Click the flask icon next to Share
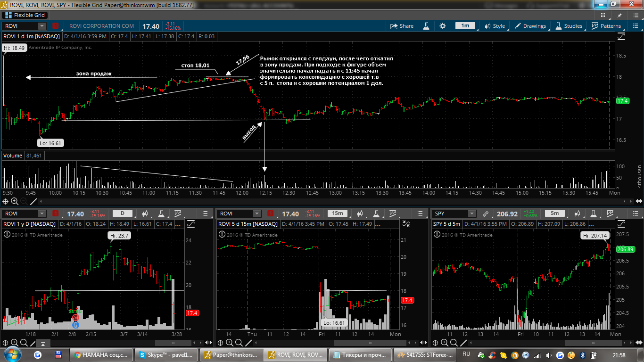 (426, 26)
